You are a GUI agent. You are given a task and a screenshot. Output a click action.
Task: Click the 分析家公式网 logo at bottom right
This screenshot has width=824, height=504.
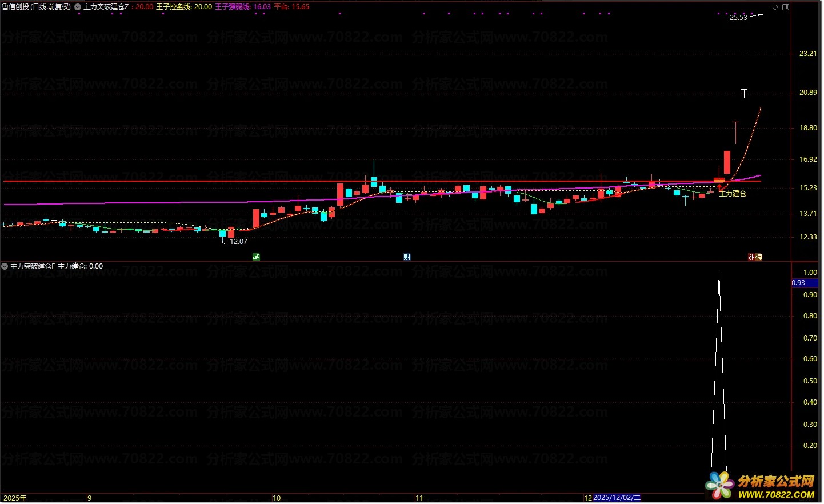766,486
